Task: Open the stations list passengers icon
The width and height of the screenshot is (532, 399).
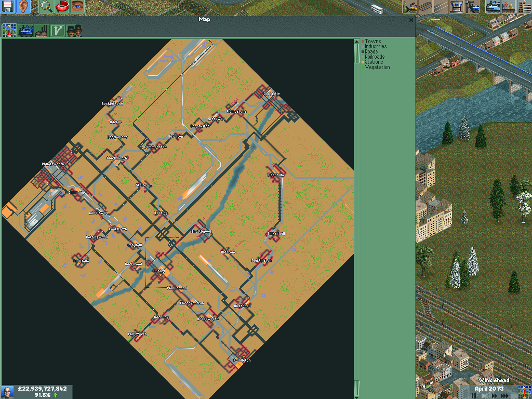Action: [508, 6]
